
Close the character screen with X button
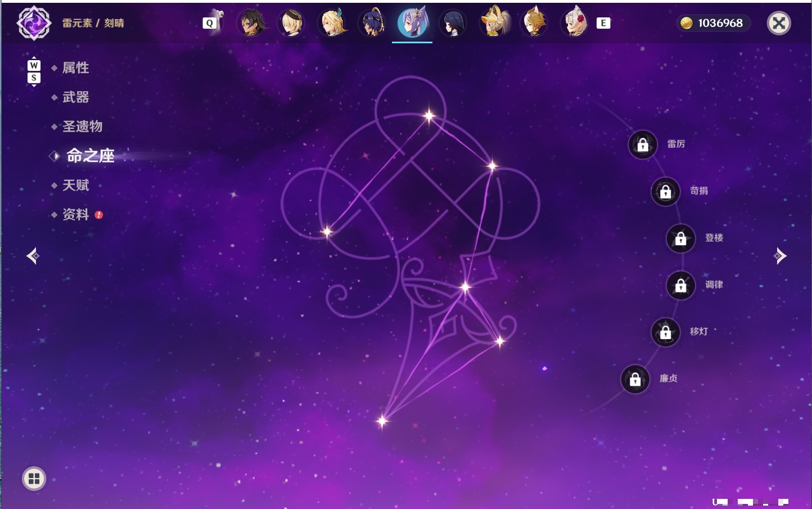tap(779, 23)
